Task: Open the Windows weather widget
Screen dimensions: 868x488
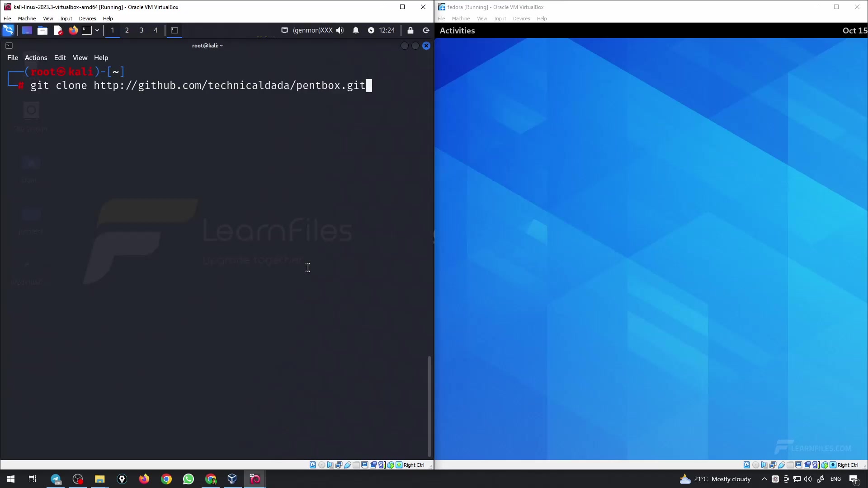Action: click(x=715, y=479)
